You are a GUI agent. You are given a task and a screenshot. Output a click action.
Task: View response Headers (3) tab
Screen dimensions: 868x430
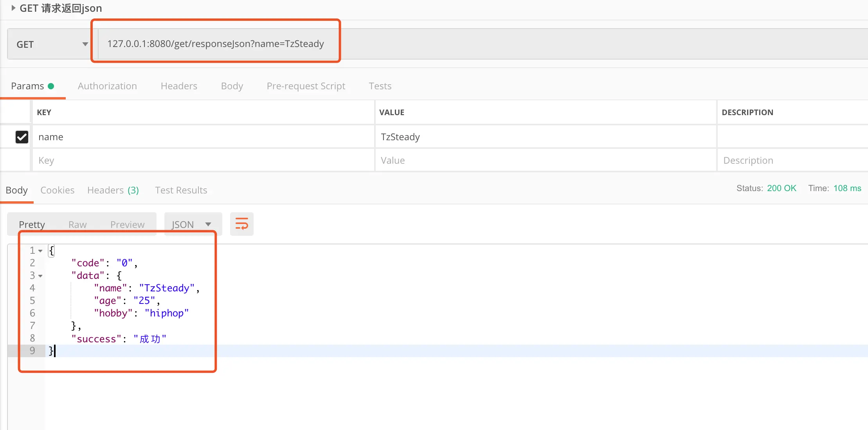(113, 190)
